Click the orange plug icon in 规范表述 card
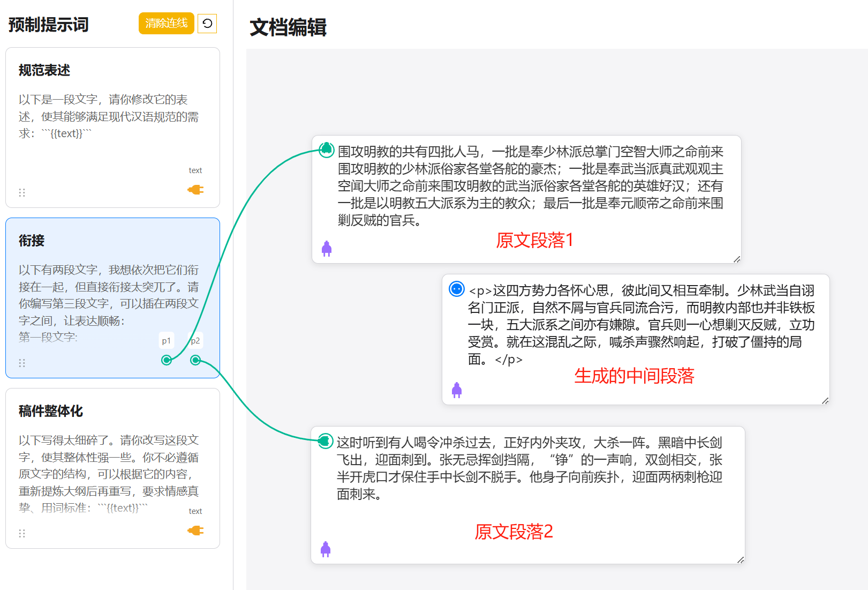Image resolution: width=868 pixels, height=590 pixels. pyautogui.click(x=195, y=190)
